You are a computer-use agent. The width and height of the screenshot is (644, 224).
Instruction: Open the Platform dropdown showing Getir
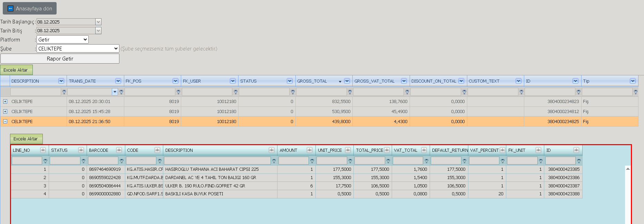click(x=62, y=39)
